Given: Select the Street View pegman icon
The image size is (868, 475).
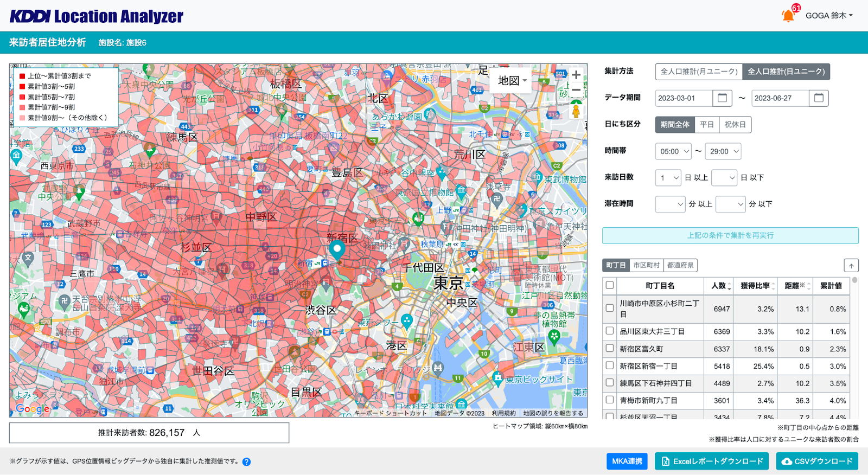Looking at the screenshot, I should click(576, 111).
